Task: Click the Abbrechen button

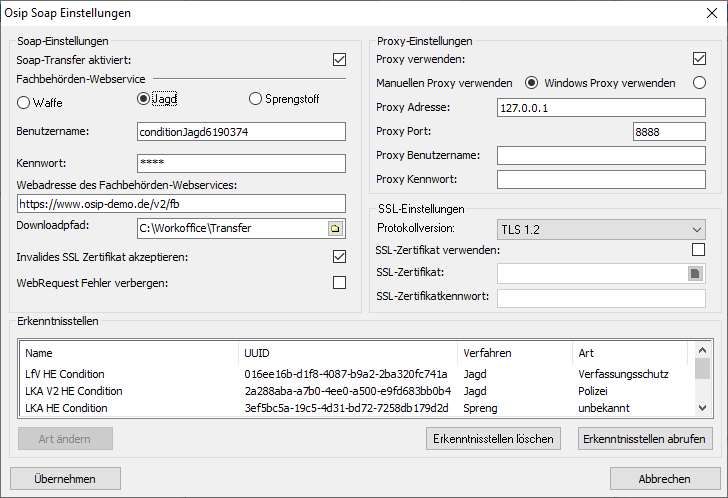Action: point(664,478)
